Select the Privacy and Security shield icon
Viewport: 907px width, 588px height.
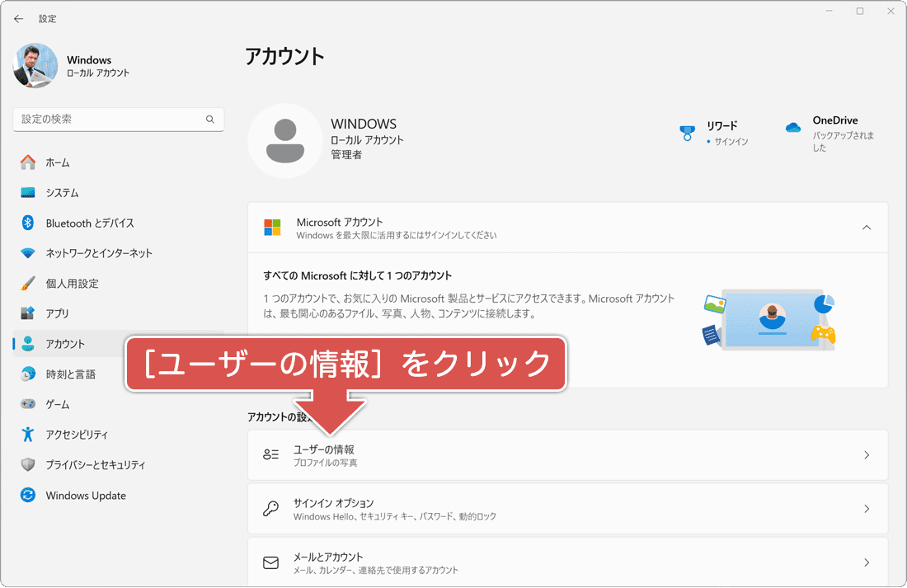(24, 464)
